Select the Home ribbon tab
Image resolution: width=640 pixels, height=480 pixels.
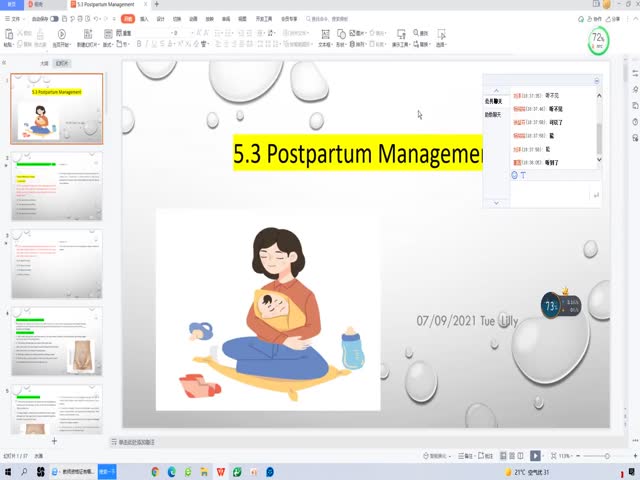click(x=128, y=19)
